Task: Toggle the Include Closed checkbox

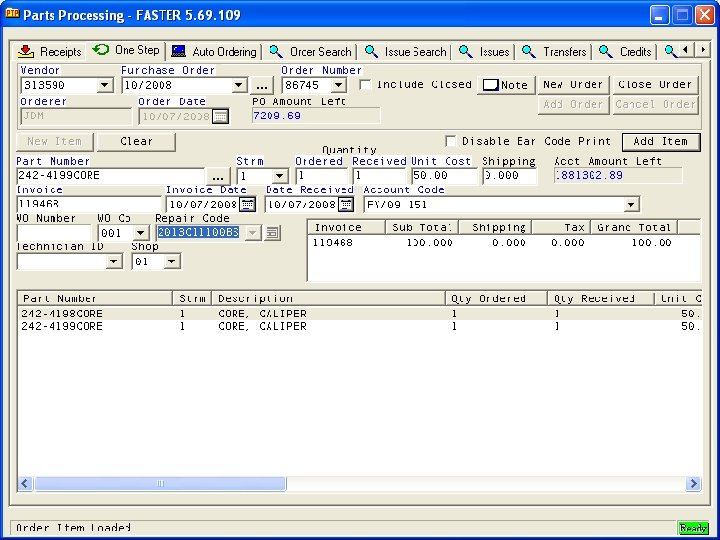Action: pos(365,84)
